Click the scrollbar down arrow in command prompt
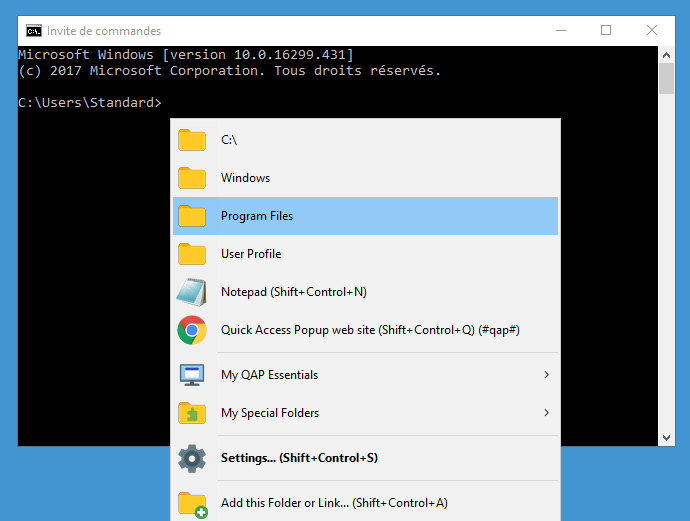The image size is (690, 521). 666,438
